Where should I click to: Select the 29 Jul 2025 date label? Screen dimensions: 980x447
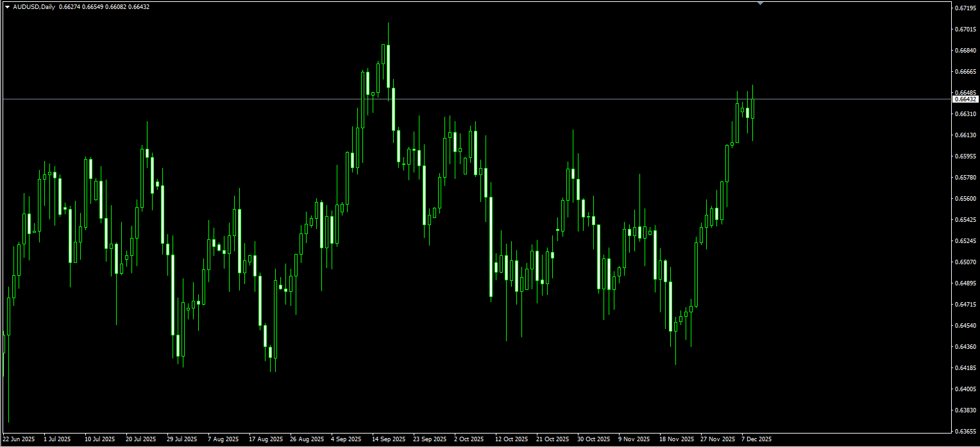tap(182, 439)
